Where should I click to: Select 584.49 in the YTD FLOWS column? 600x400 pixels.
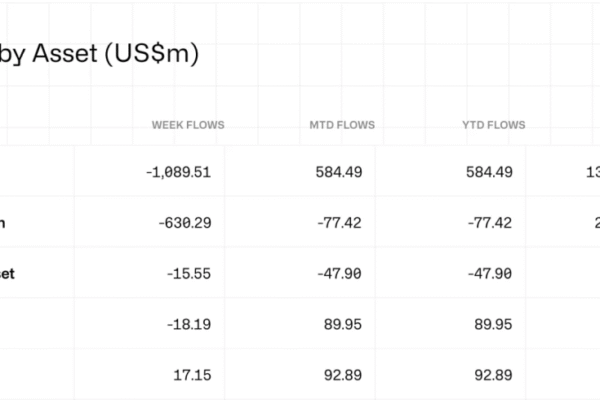pyautogui.click(x=489, y=172)
